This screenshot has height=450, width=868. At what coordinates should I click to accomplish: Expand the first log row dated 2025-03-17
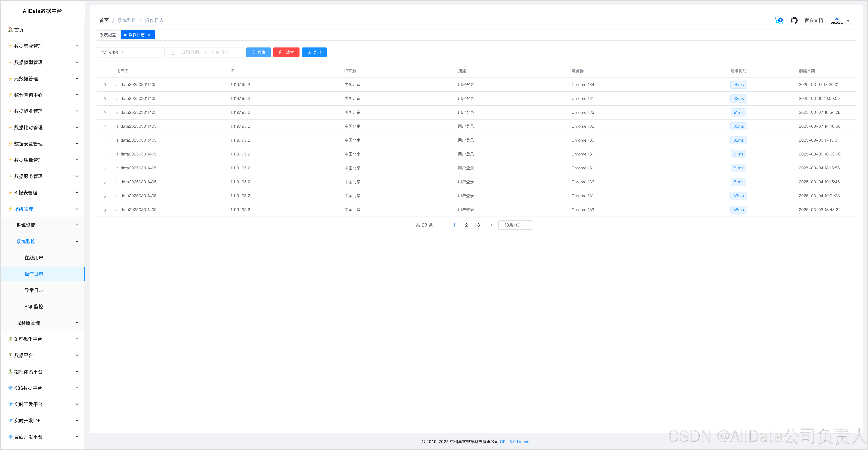coord(105,85)
